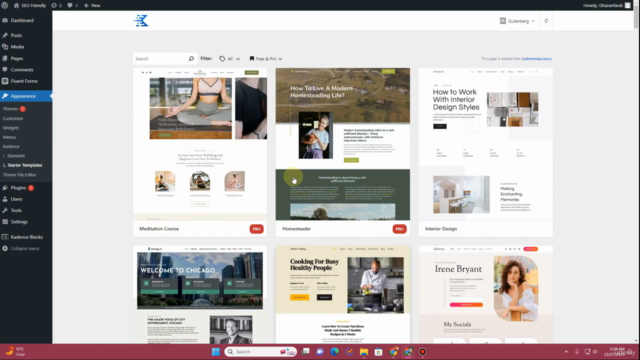Viewport: 640px width, 360px height.
Task: Click the Appearance brush icon
Action: [5, 96]
